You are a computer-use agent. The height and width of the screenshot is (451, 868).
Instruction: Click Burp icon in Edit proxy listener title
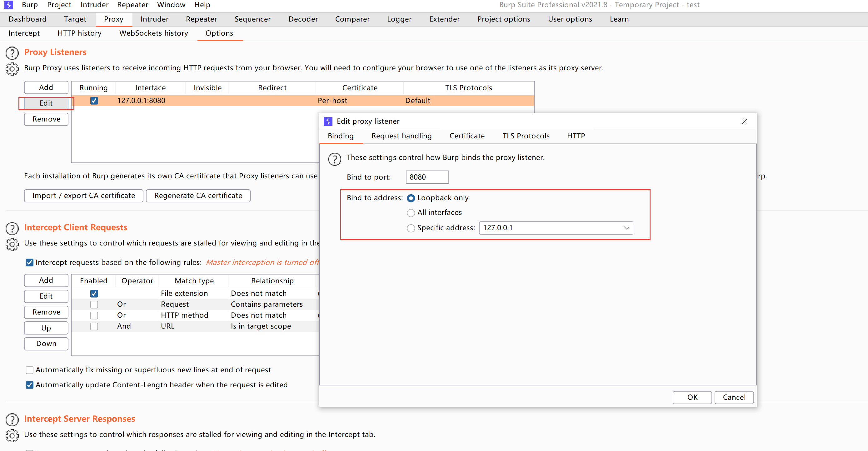tap(328, 121)
